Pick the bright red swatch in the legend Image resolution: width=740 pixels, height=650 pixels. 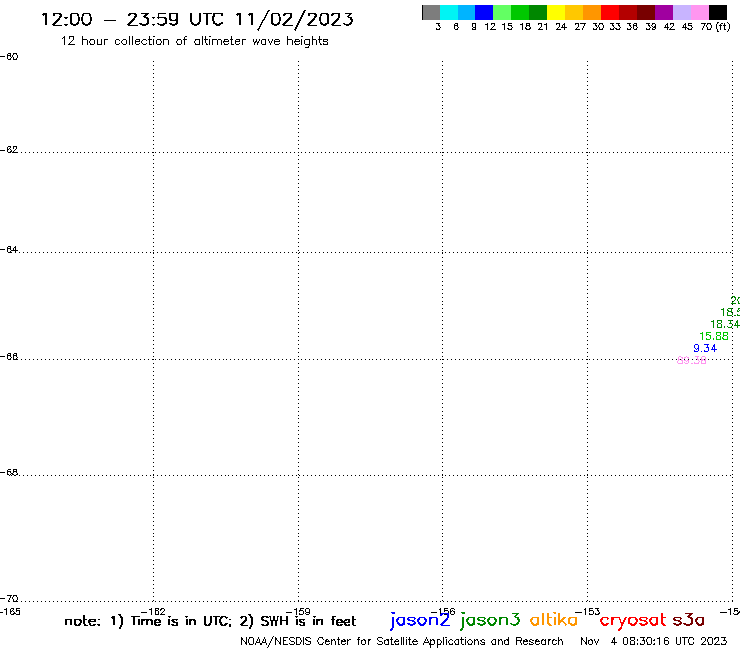pyautogui.click(x=610, y=12)
